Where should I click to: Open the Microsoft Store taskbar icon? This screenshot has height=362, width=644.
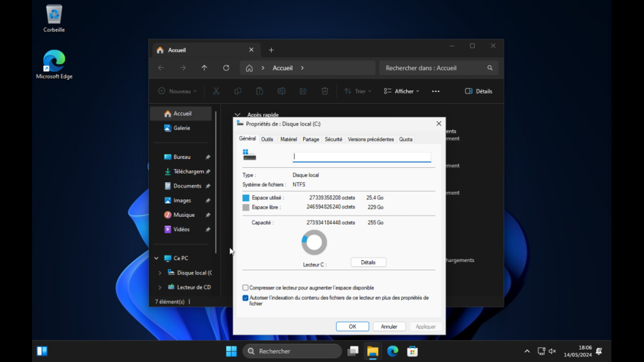[x=413, y=351]
